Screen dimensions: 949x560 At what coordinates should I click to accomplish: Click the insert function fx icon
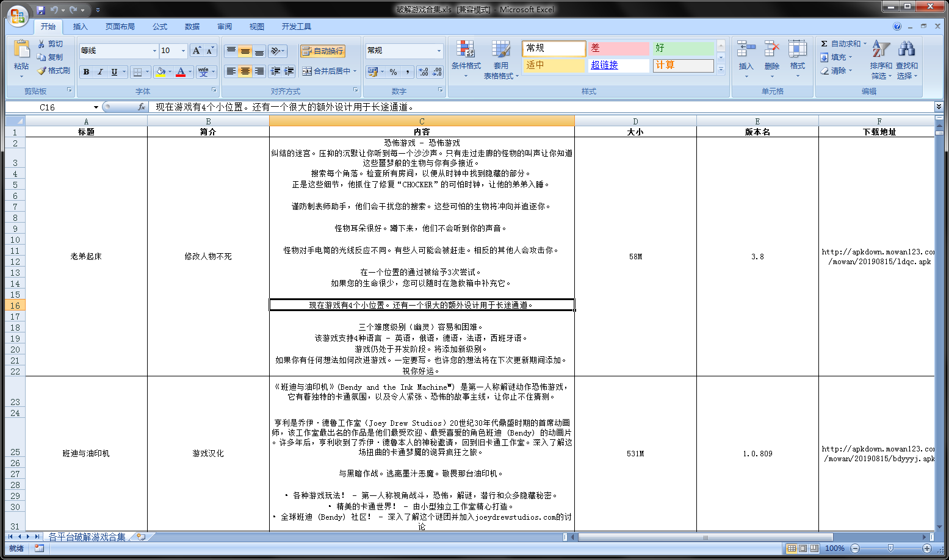(141, 107)
